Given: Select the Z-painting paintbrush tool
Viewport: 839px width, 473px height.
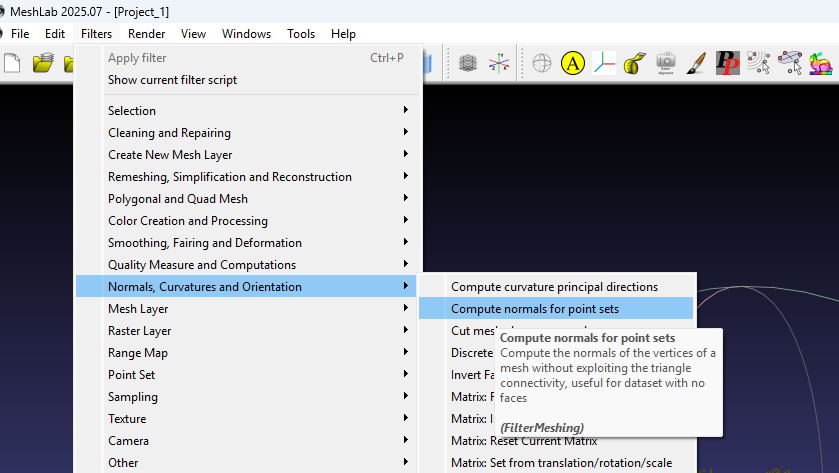Looking at the screenshot, I should 697,63.
